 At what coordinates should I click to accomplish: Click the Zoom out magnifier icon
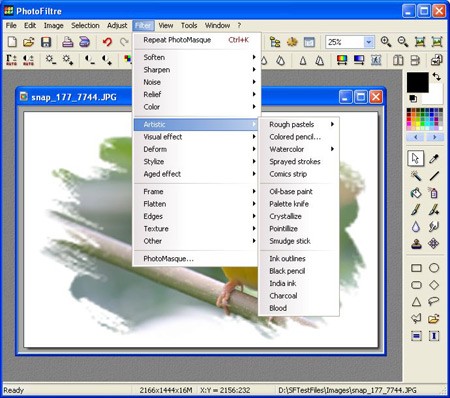403,42
